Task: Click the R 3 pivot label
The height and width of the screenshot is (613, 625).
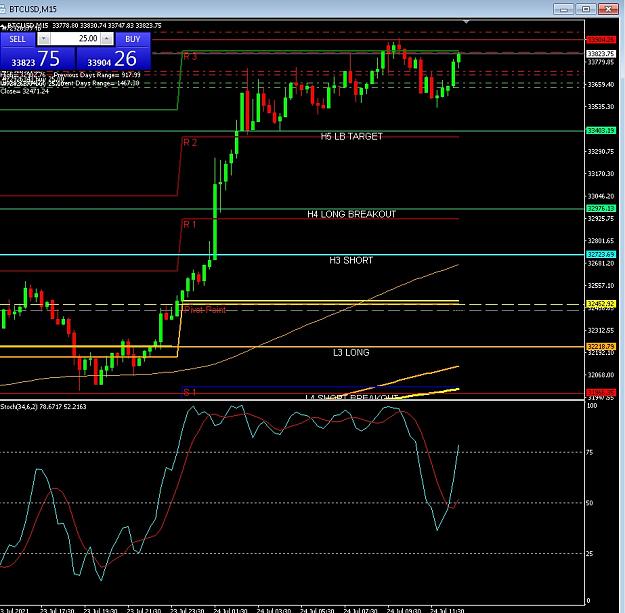Action: click(190, 57)
